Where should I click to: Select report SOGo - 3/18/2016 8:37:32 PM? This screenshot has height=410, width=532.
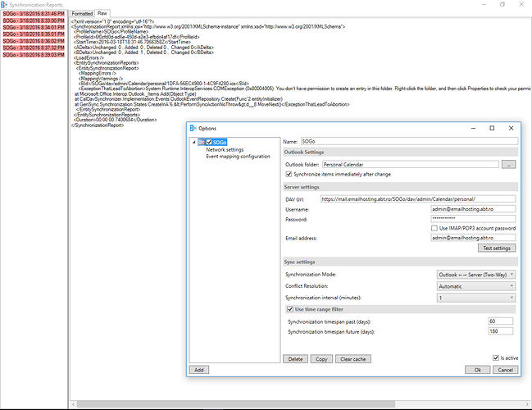(34, 48)
